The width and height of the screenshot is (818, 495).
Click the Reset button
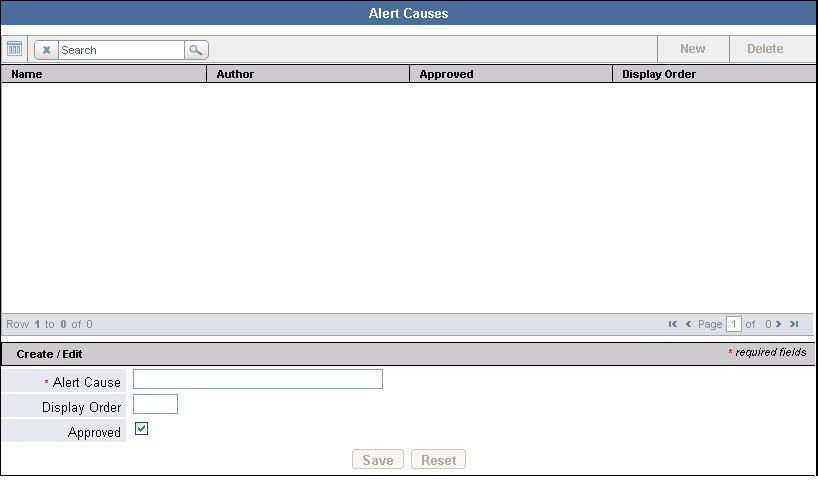click(x=438, y=460)
